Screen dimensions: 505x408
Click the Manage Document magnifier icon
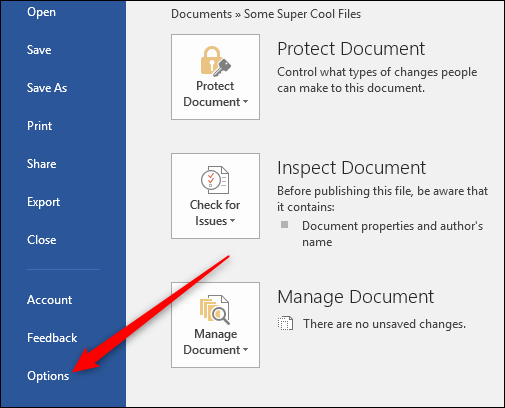tap(215, 309)
